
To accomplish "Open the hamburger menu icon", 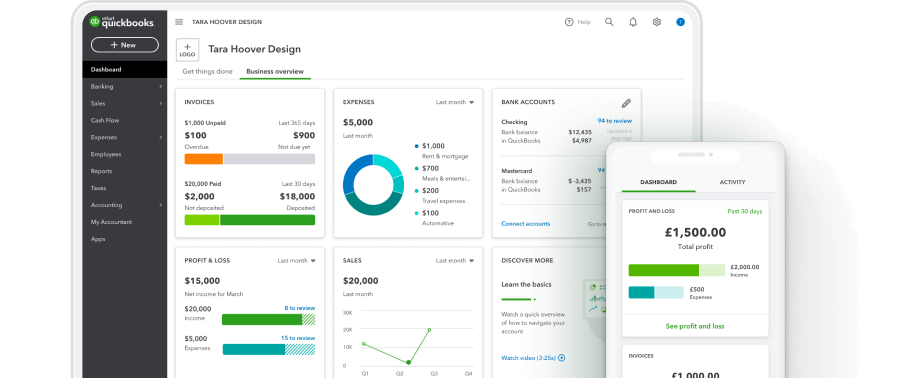I will (179, 22).
